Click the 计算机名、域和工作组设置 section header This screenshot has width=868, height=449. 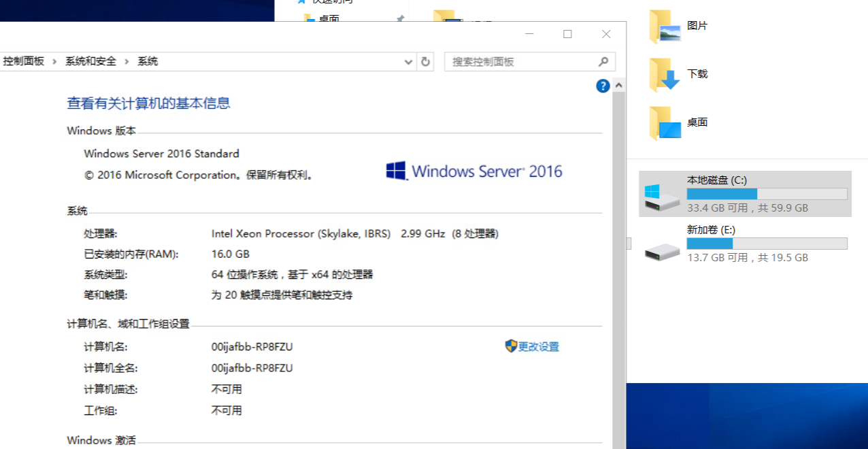[128, 324]
